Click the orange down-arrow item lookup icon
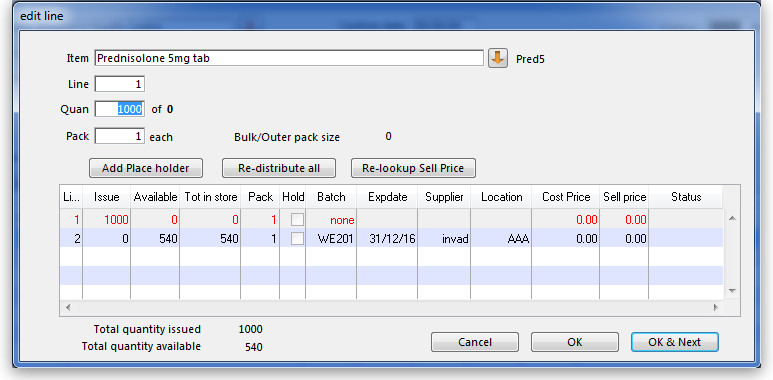Screen dimensions: 773x380 (498, 58)
